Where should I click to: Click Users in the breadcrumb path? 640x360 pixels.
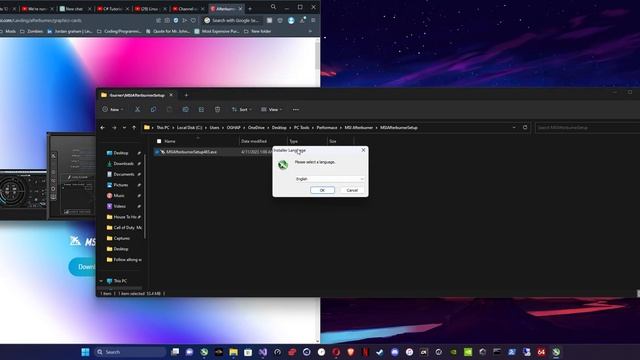(x=214, y=128)
